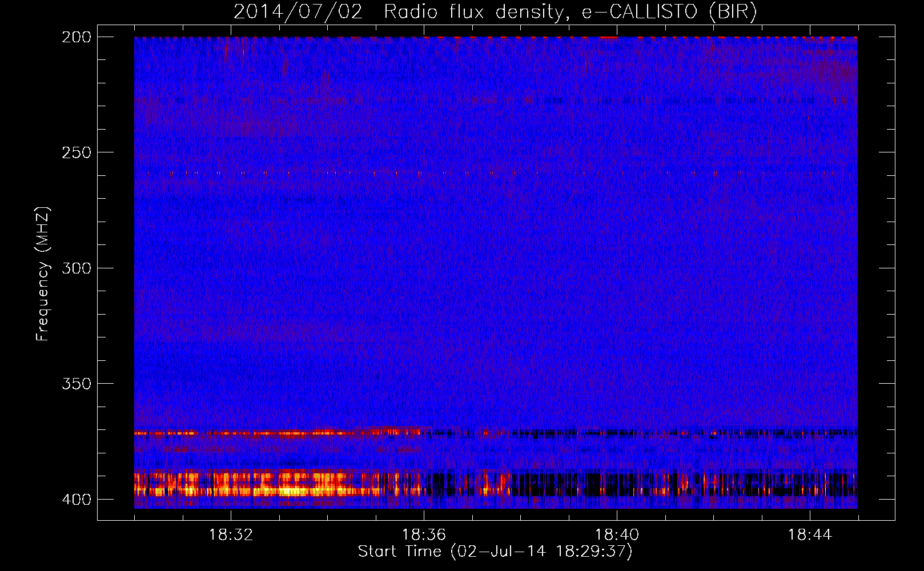Image resolution: width=924 pixels, height=571 pixels.
Task: Click the 300 frequency tick label
Action: pos(76,268)
